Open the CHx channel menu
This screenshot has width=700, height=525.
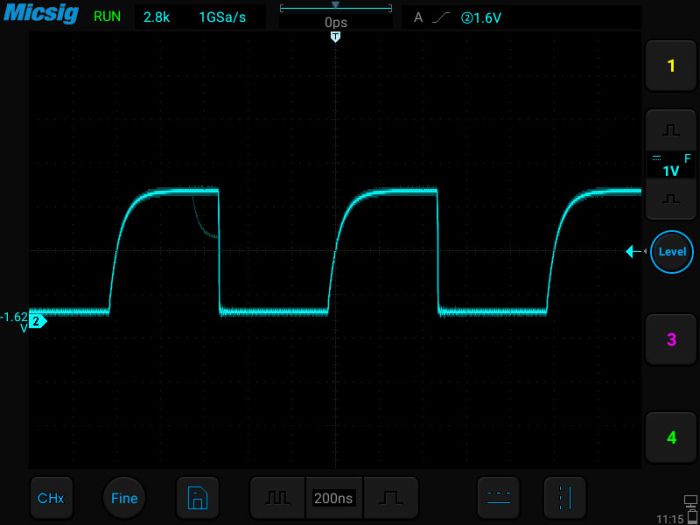click(x=51, y=498)
